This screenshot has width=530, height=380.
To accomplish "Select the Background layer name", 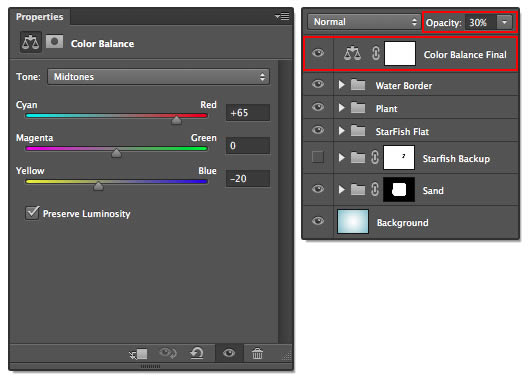I will (403, 223).
